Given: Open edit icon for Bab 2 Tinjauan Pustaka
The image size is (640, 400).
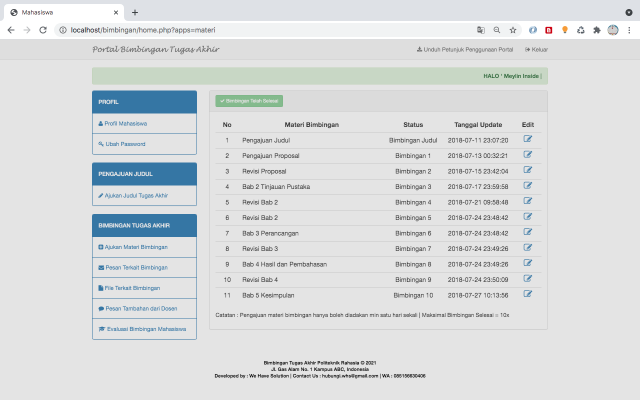Looking at the screenshot, I should pyautogui.click(x=528, y=186).
